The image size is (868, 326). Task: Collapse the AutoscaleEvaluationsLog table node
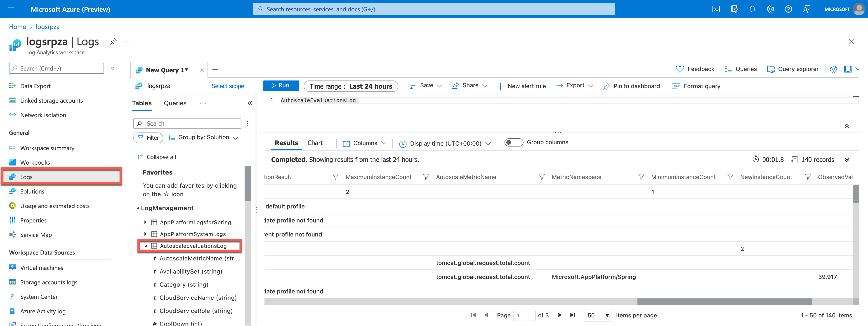click(x=146, y=246)
